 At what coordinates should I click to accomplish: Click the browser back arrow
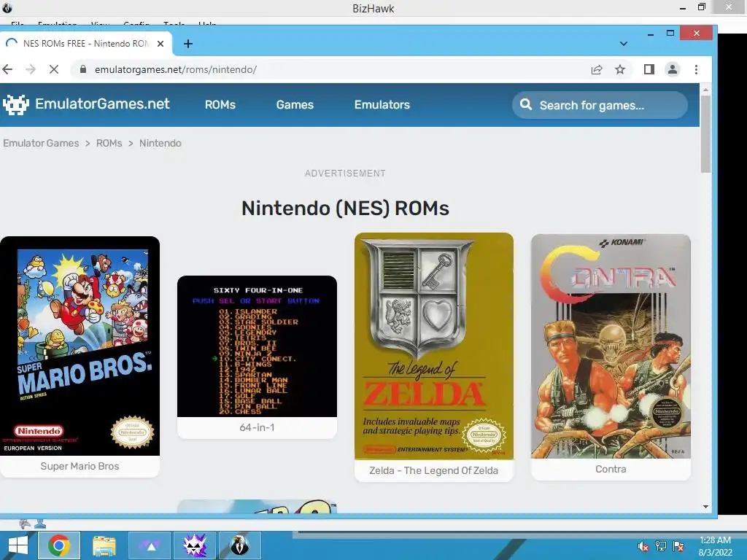7,69
